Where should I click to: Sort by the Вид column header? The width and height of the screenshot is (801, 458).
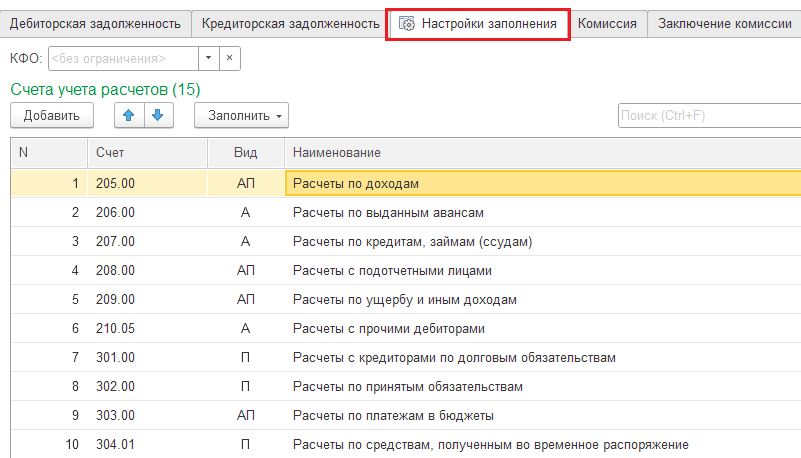(246, 153)
